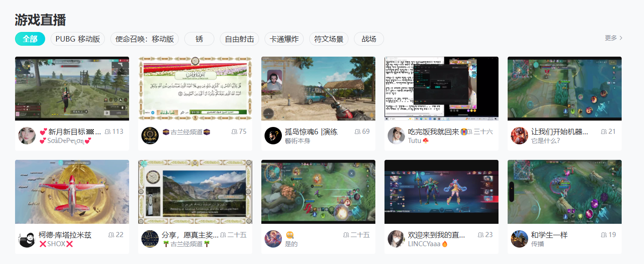The height and width of the screenshot is (264, 644).
Task: Select the 全部 category tab
Action: pos(30,39)
